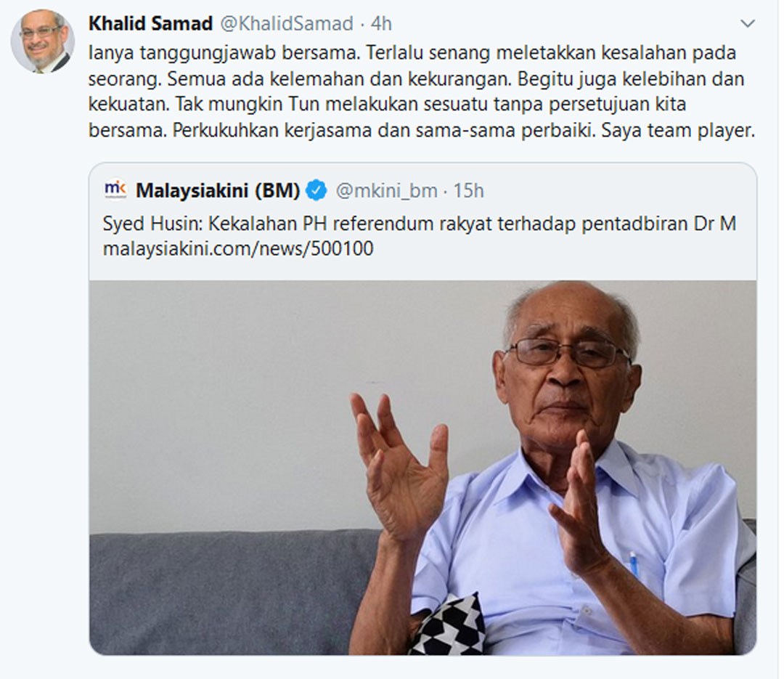Open Khalid Samad's profile avatar

click(x=43, y=41)
